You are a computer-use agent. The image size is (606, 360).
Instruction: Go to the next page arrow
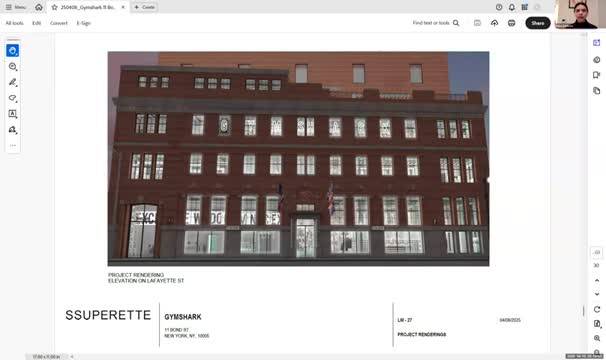(597, 294)
